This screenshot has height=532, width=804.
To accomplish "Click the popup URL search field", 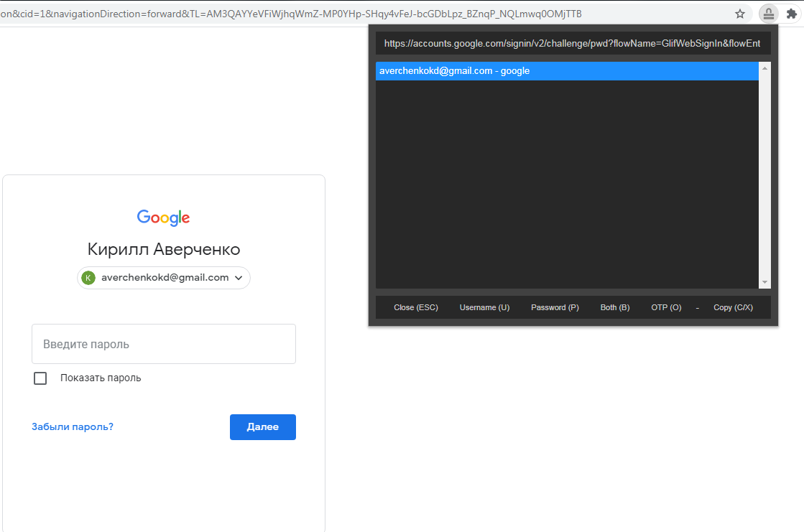I will click(x=573, y=44).
